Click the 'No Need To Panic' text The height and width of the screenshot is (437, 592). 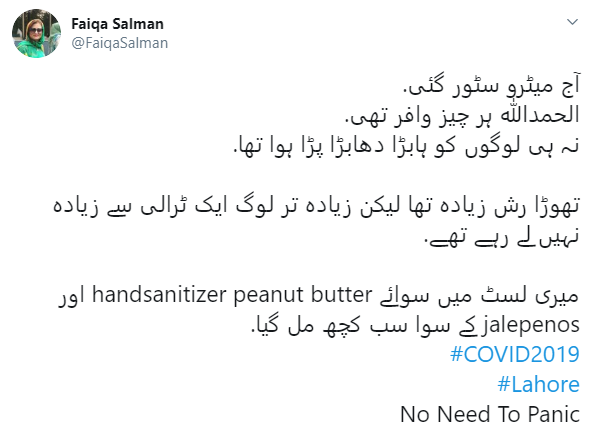click(x=490, y=414)
